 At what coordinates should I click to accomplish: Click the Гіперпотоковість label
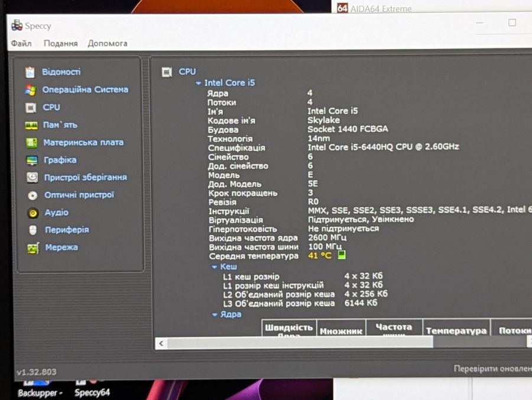coord(242,229)
